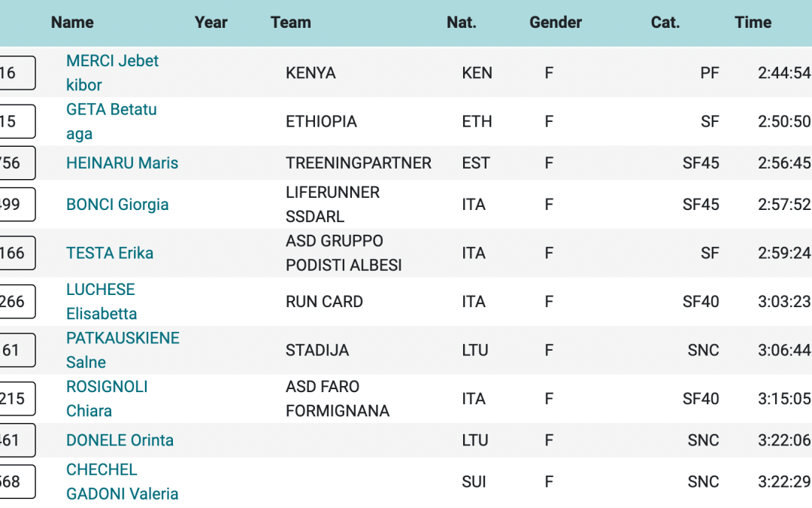The image size is (812, 508).
Task: Open LUCHESE Elisabetta profile link
Action: pos(101,302)
